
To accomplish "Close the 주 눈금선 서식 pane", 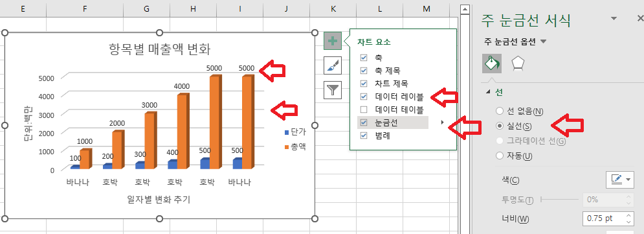I will (640, 19).
